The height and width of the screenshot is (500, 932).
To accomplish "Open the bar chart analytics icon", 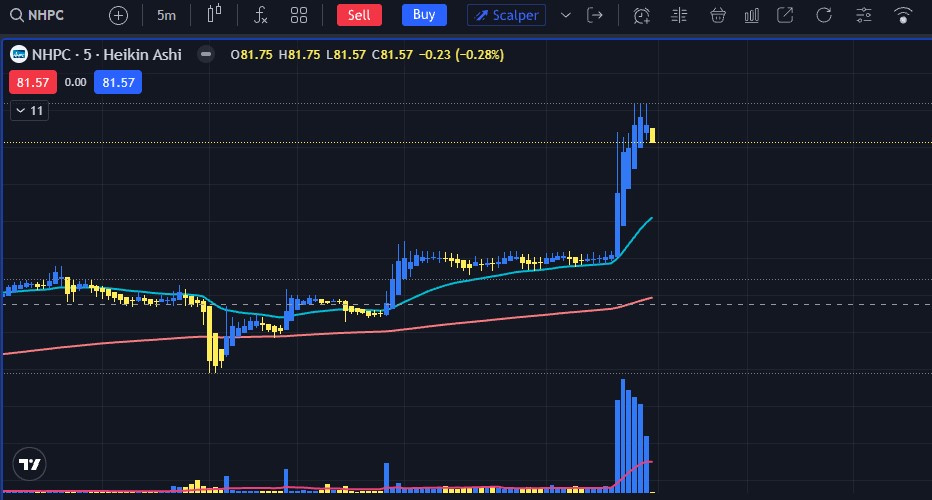I will point(751,15).
